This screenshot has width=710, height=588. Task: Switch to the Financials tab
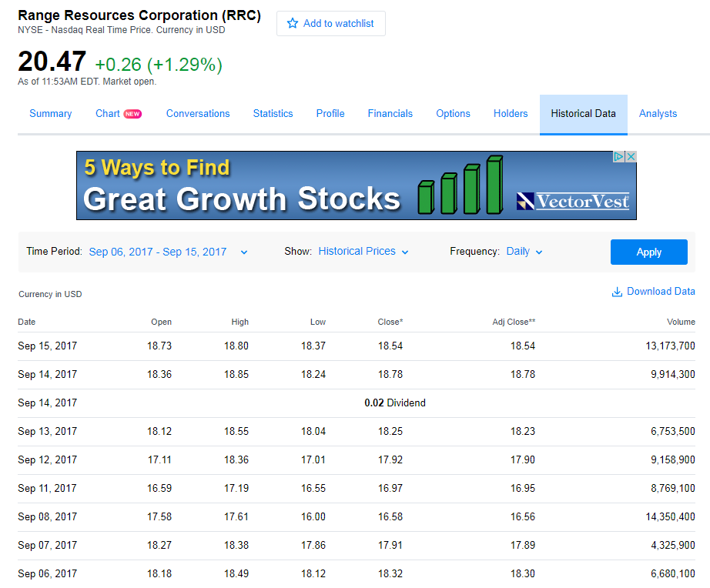point(390,114)
